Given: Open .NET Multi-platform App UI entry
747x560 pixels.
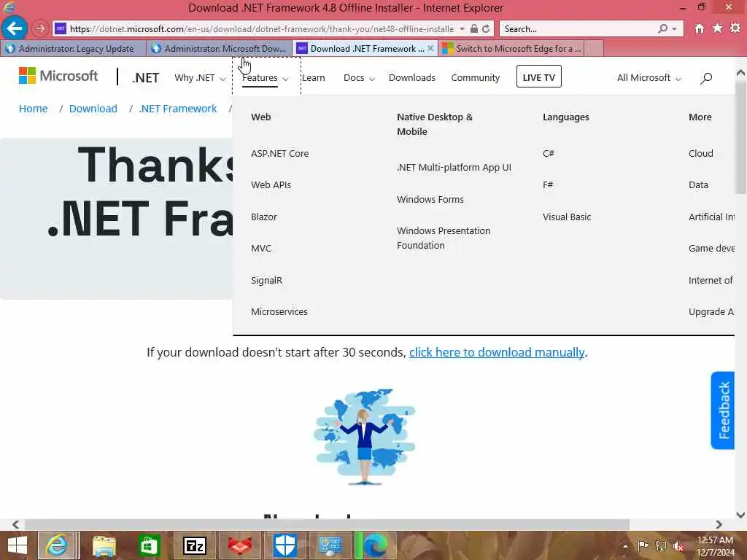Looking at the screenshot, I should click(x=454, y=167).
